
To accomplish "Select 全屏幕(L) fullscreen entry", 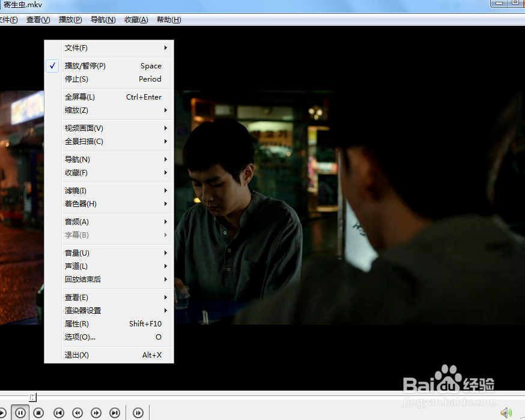I will point(109,97).
